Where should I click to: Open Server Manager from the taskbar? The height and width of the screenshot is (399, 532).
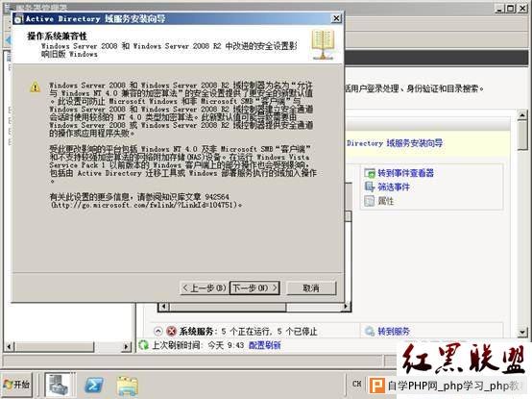click(59, 385)
